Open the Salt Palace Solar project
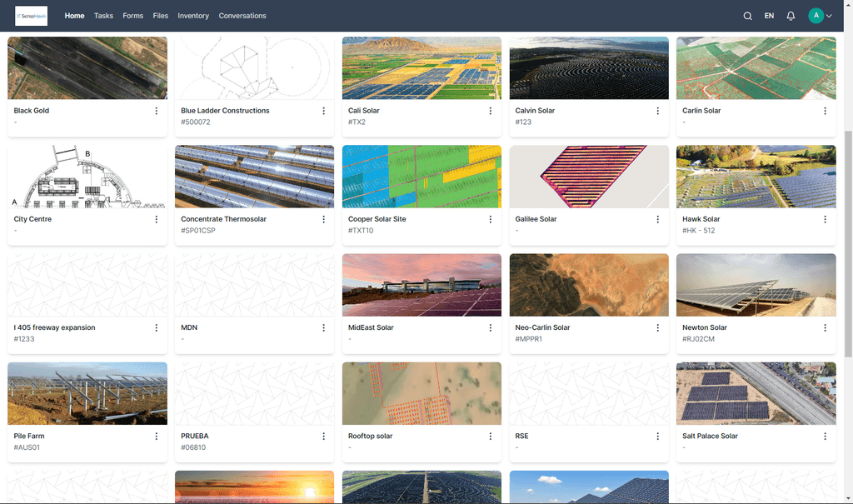 [710, 436]
